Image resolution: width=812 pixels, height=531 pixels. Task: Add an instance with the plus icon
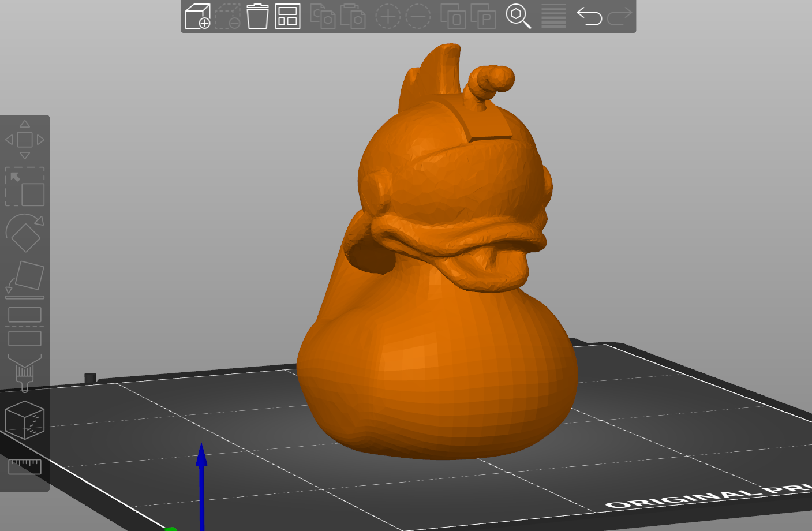click(388, 16)
